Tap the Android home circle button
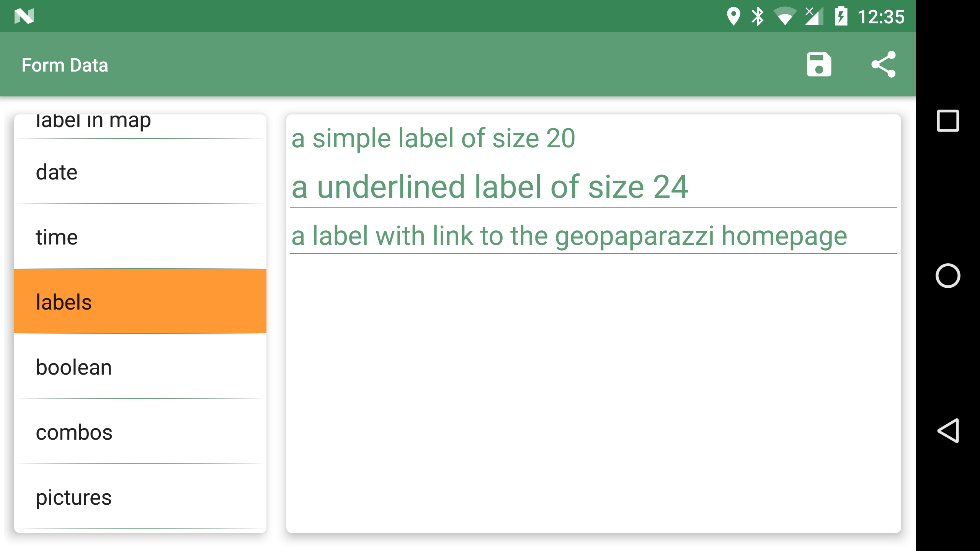Viewport: 980px width, 551px height. [948, 275]
